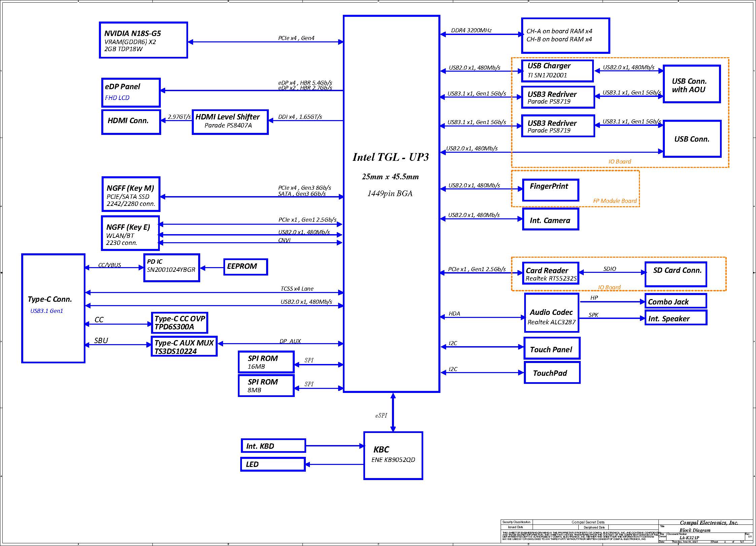This screenshot has width=756, height=546.
Task: Select the eSPI bus label
Action: pyautogui.click(x=381, y=415)
